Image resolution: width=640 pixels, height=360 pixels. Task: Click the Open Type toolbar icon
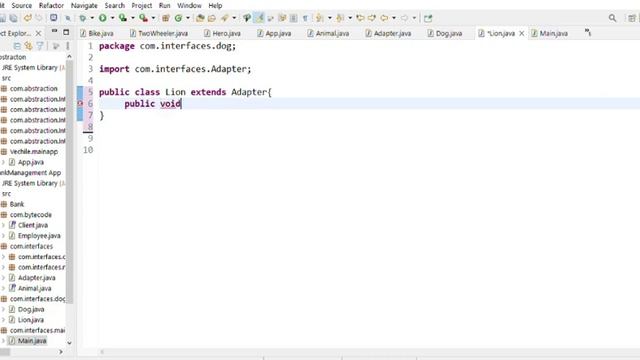pos(200,18)
